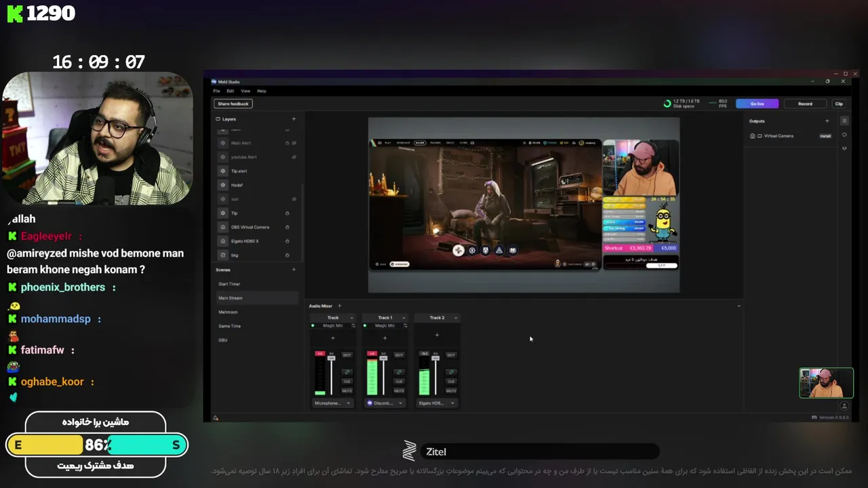The height and width of the screenshot is (488, 868).
Task: Toggle the Magic Mic indicator on Track
Action: (x=313, y=325)
